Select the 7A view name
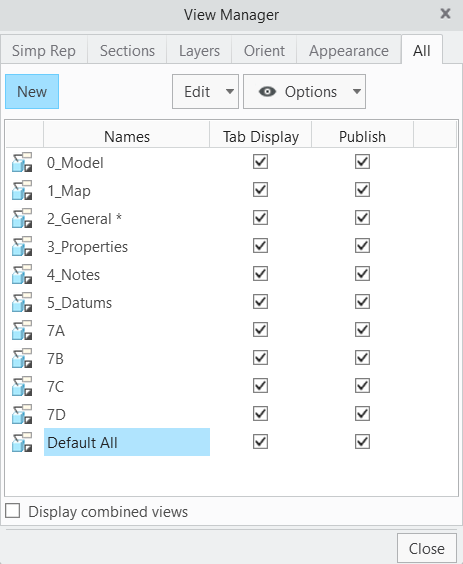 (x=56, y=331)
